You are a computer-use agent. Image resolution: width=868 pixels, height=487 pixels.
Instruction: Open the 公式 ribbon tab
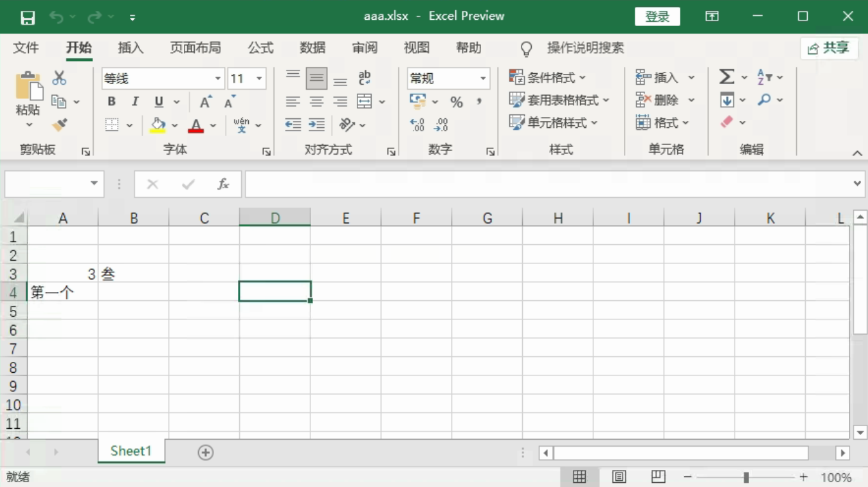(260, 48)
